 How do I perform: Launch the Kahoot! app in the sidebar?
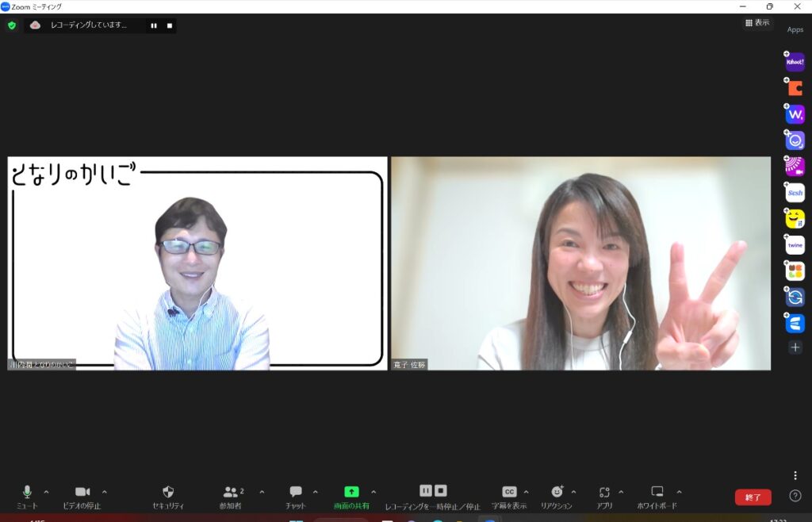click(795, 62)
